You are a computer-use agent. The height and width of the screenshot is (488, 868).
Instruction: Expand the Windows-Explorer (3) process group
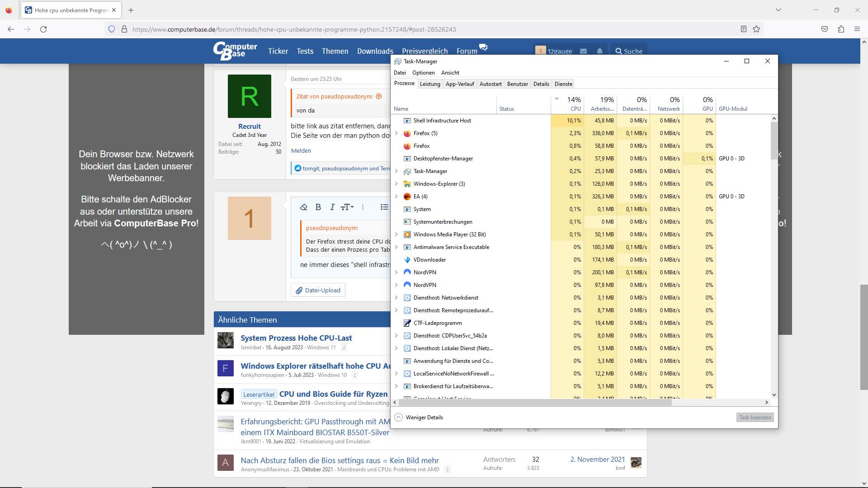396,184
